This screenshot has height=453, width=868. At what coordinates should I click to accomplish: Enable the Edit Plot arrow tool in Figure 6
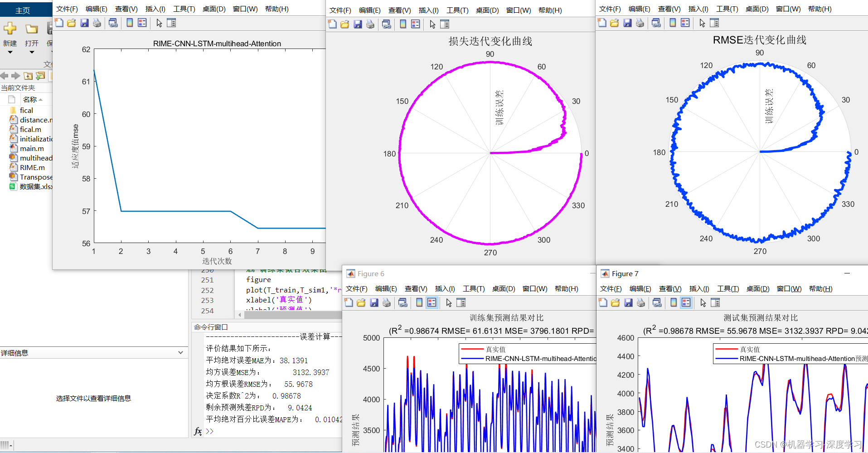point(449,302)
